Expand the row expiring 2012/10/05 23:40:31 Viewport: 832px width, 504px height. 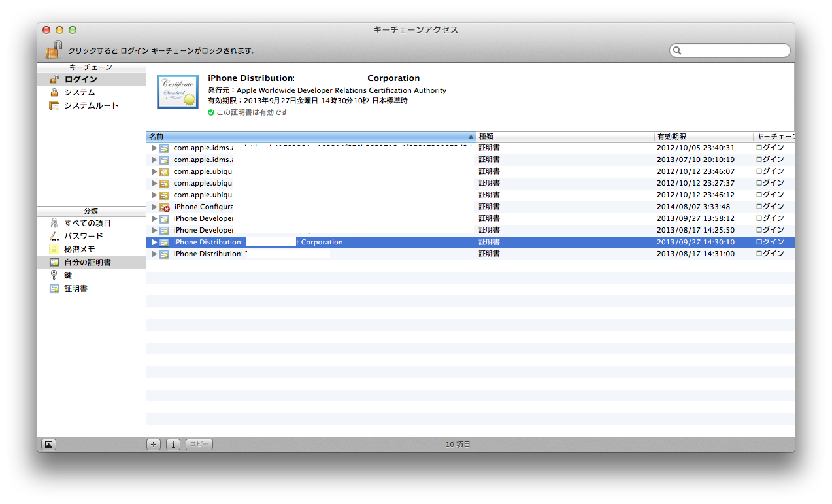[155, 148]
